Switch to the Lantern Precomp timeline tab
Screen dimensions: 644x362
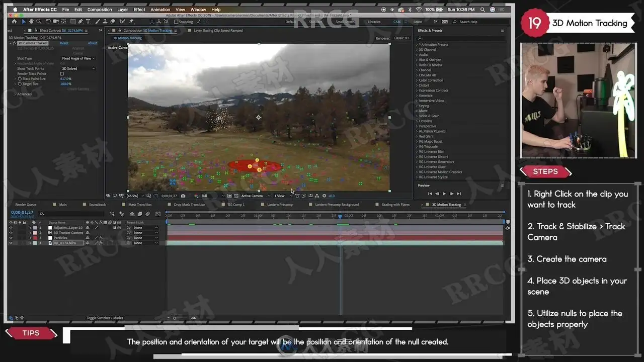[x=280, y=205]
